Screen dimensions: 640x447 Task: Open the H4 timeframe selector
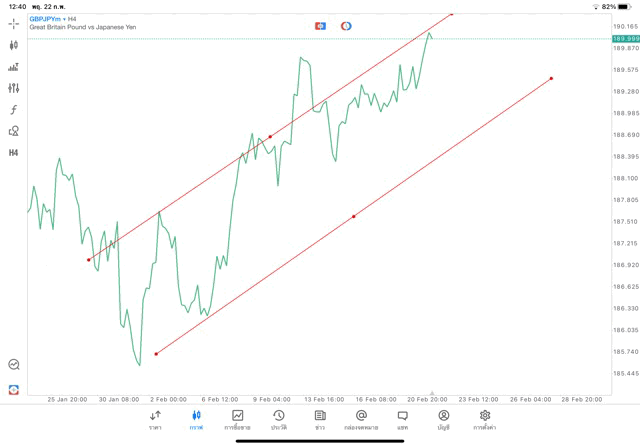[14, 153]
